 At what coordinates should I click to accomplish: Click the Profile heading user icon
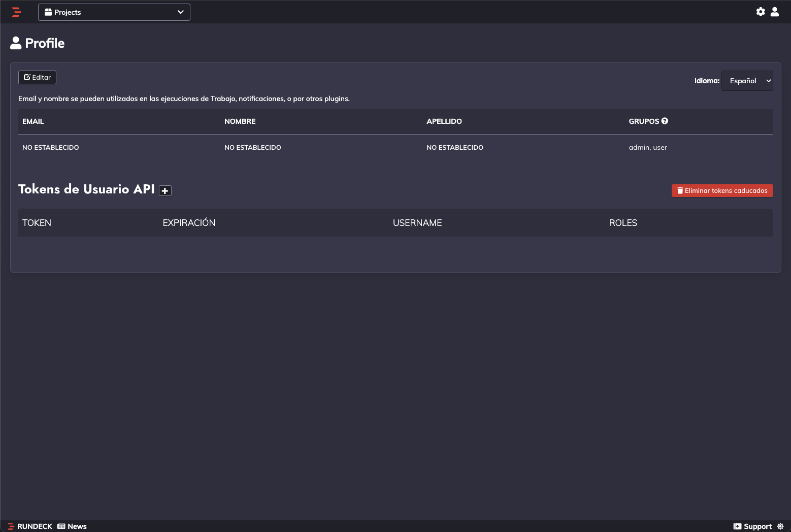click(x=16, y=43)
